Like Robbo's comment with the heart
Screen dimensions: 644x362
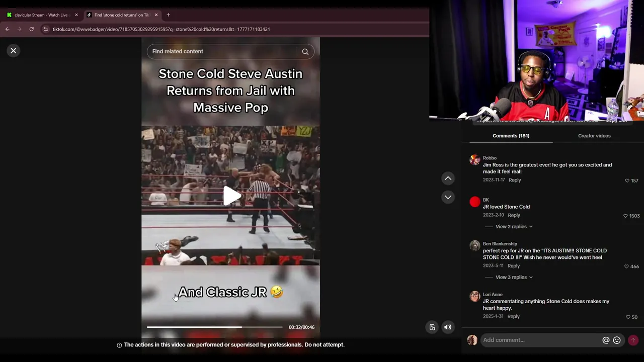pos(627,180)
